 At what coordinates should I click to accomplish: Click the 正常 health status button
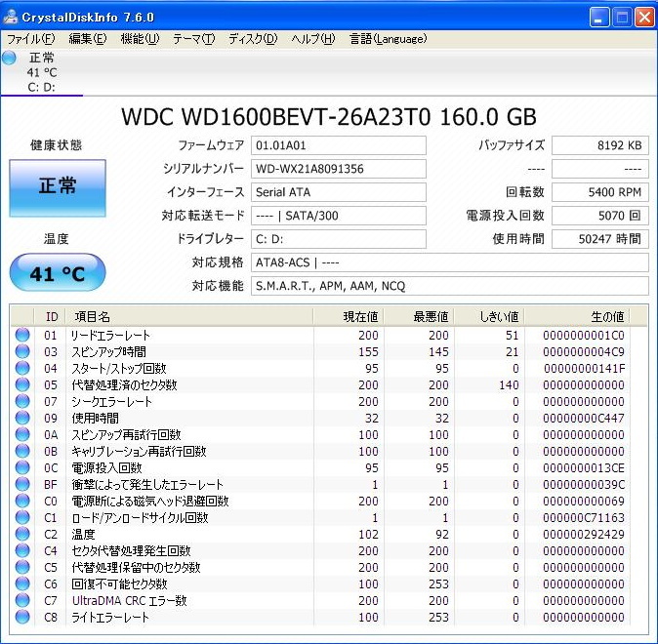click(x=57, y=186)
